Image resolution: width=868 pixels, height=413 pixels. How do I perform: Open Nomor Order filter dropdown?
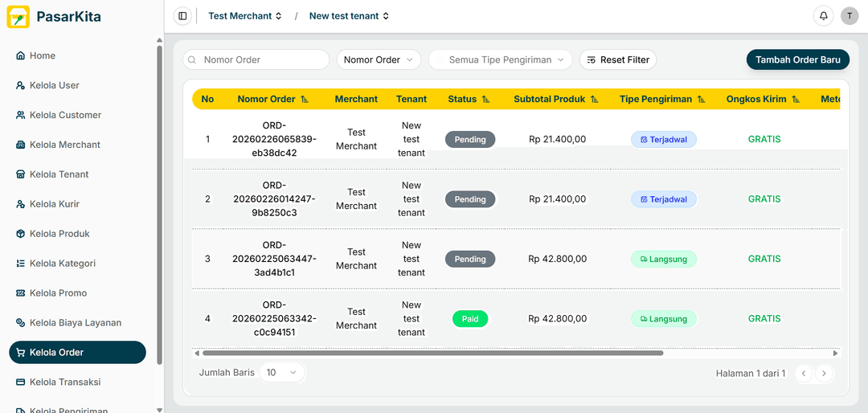point(379,59)
